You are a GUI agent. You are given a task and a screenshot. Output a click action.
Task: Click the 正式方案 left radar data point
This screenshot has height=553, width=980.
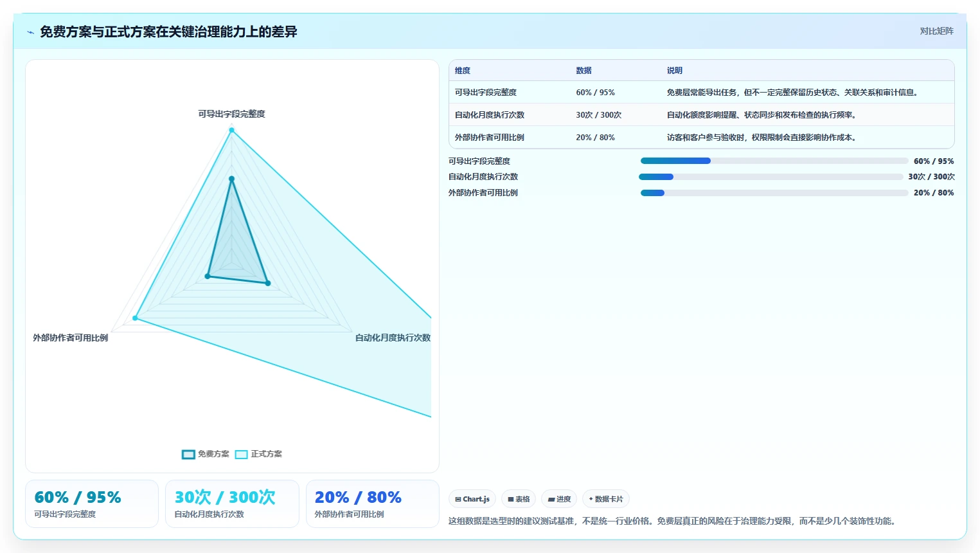pos(135,318)
